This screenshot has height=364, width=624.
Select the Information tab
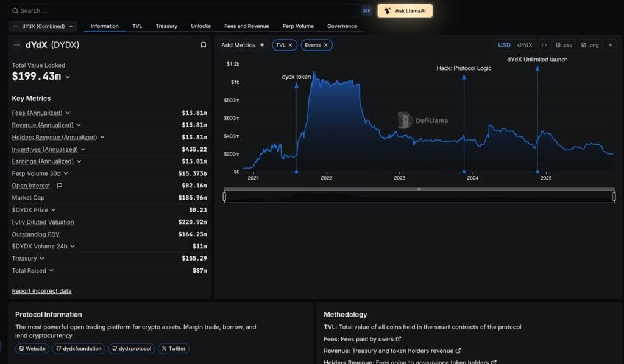[x=104, y=26]
